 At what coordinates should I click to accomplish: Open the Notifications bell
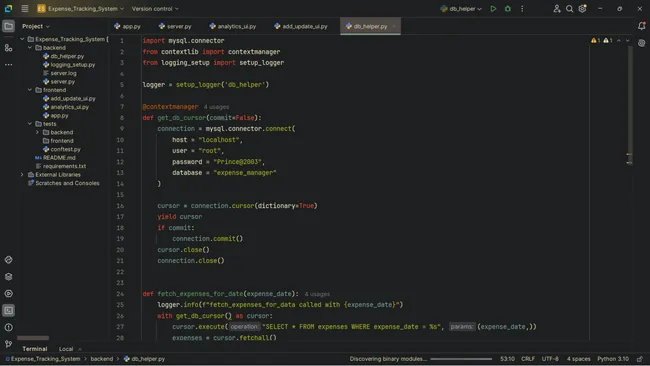pos(641,26)
